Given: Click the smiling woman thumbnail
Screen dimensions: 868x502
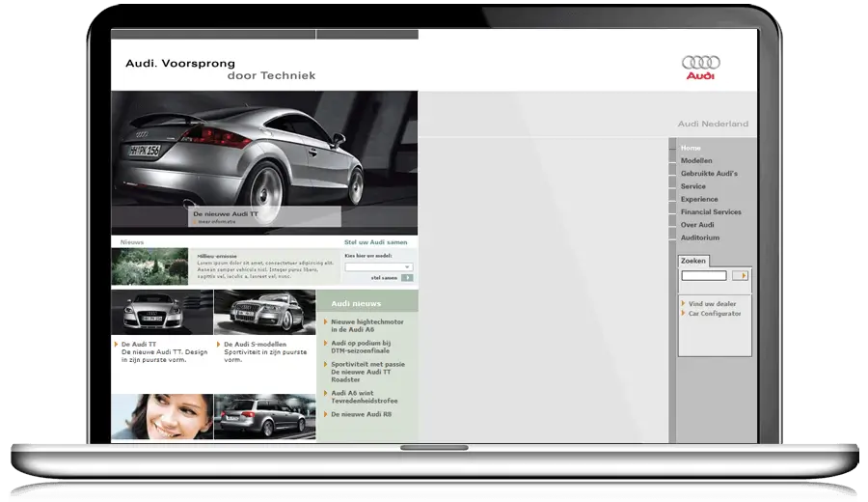Looking at the screenshot, I should tap(162, 417).
